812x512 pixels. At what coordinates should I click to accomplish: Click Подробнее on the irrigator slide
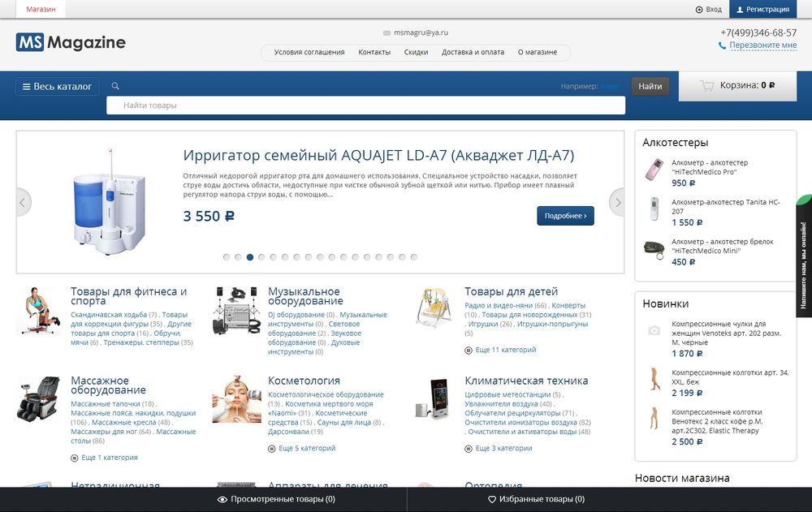coord(565,216)
